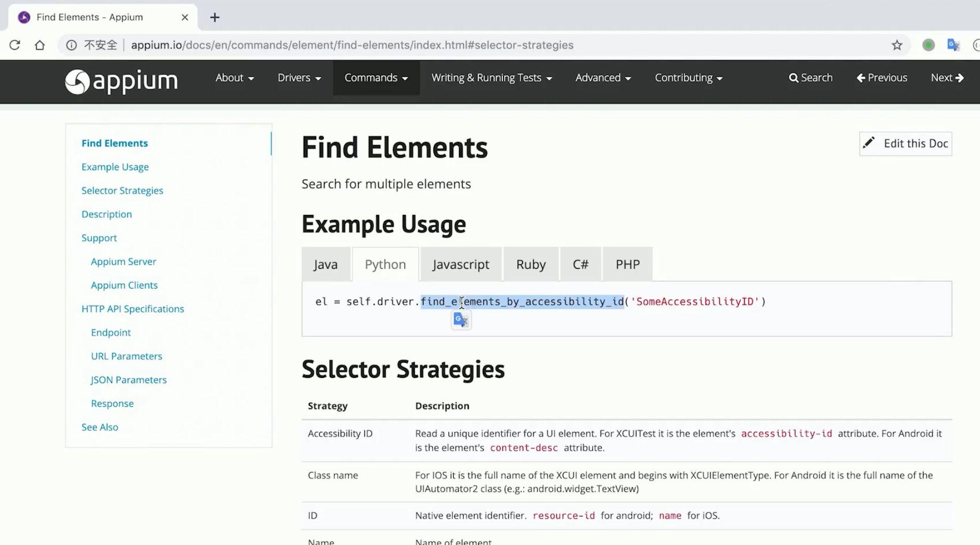The width and height of the screenshot is (980, 545).
Task: Open Description section from sidebar
Action: pyautogui.click(x=106, y=214)
